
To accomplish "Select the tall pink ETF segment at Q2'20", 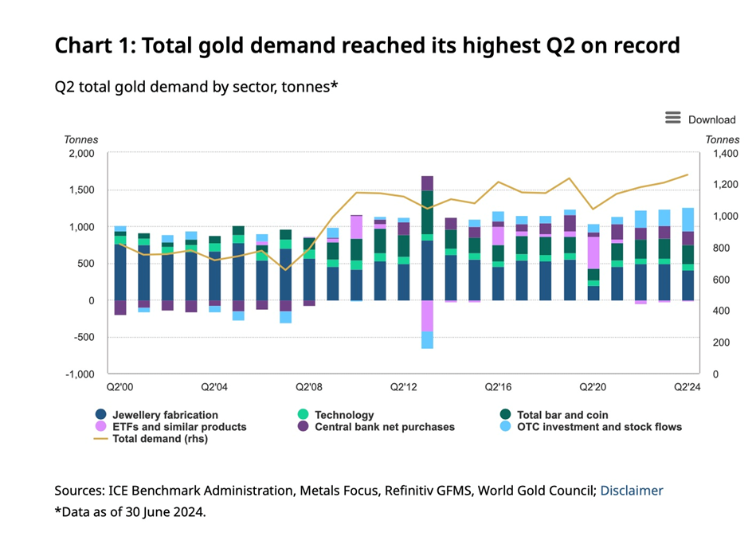I will [x=593, y=252].
